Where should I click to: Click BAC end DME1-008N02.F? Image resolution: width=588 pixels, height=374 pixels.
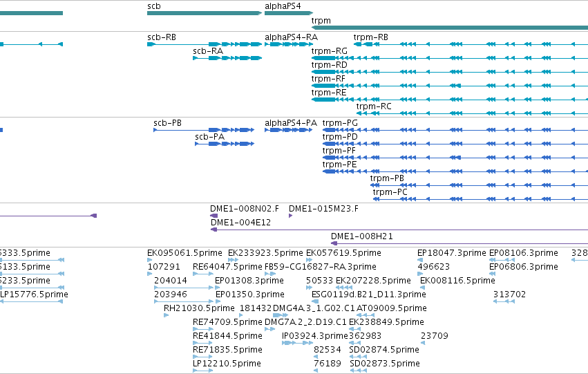(x=214, y=216)
